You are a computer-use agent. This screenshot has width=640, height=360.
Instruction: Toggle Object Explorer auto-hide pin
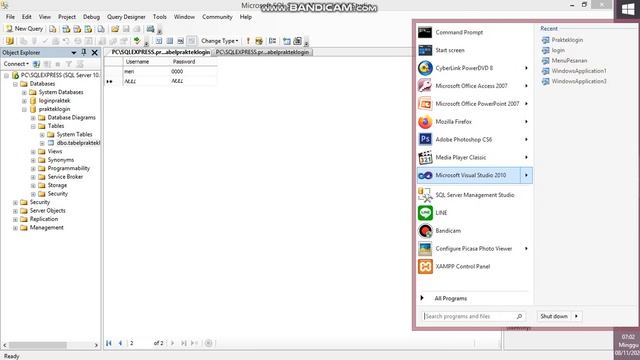[84, 52]
